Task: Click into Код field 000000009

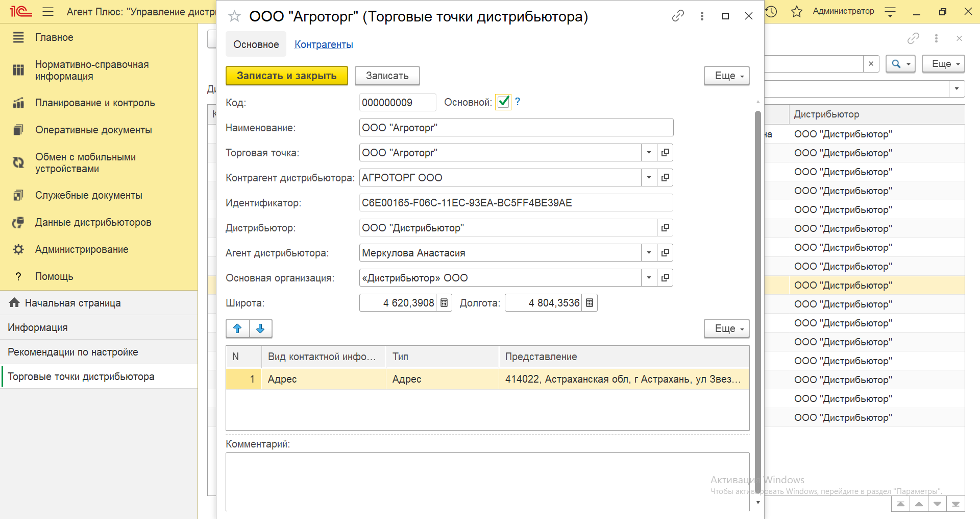Action: (398, 103)
